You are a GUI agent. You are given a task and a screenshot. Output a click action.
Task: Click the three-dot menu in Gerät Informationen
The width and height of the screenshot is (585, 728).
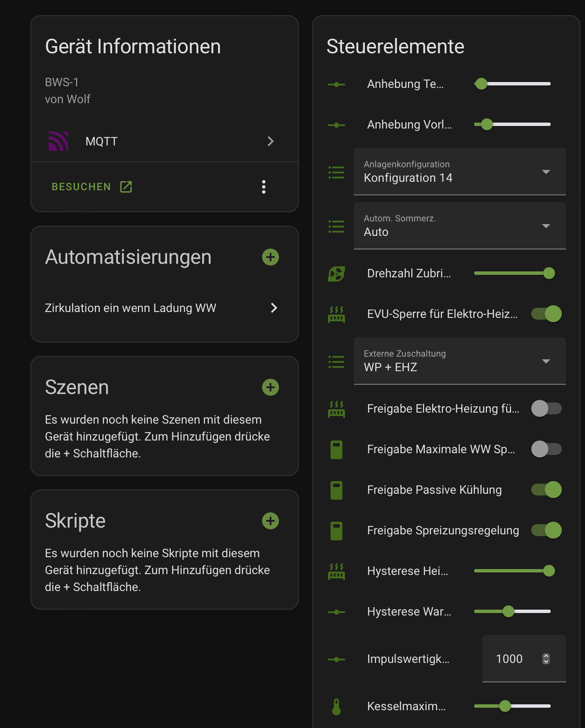click(264, 186)
